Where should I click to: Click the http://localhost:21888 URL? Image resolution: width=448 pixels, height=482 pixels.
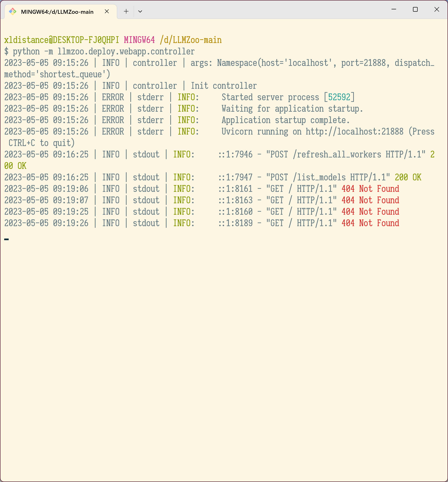click(354, 131)
